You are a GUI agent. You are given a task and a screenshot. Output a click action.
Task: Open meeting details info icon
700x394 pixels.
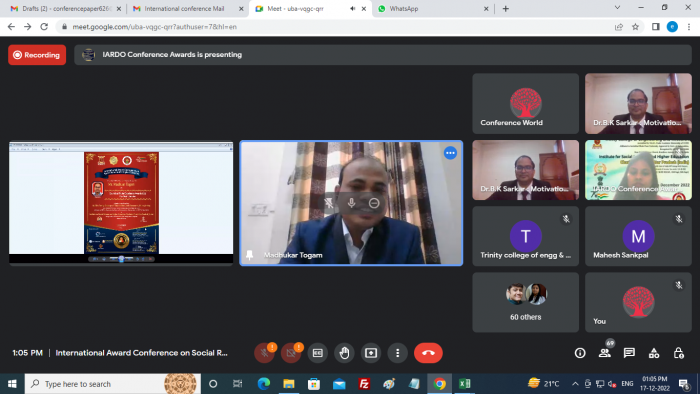(580, 353)
